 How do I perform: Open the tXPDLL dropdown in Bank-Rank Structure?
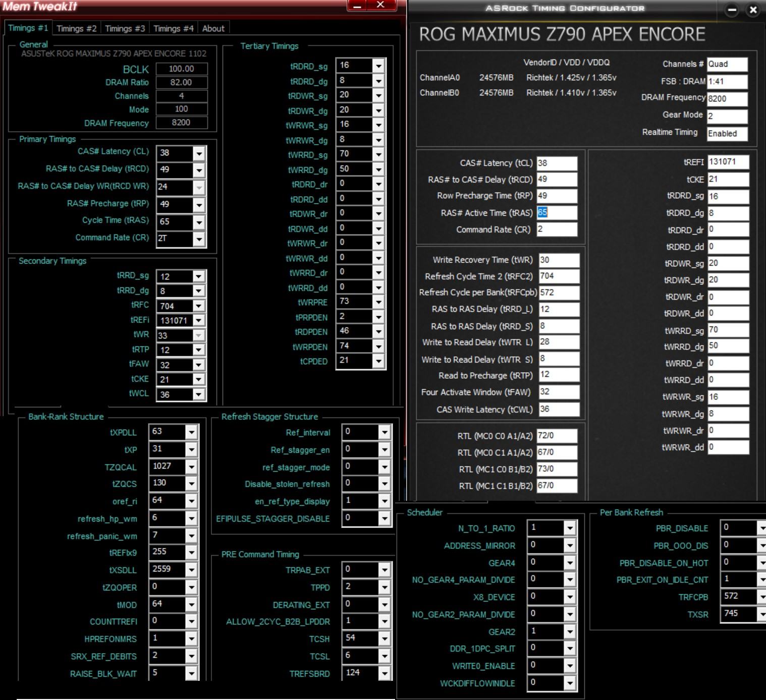191,432
